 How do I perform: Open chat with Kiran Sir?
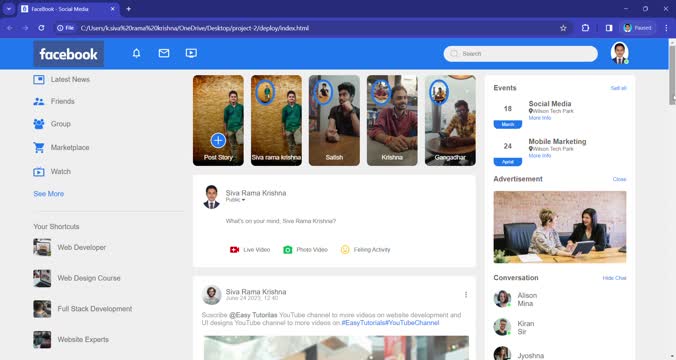[514, 327]
